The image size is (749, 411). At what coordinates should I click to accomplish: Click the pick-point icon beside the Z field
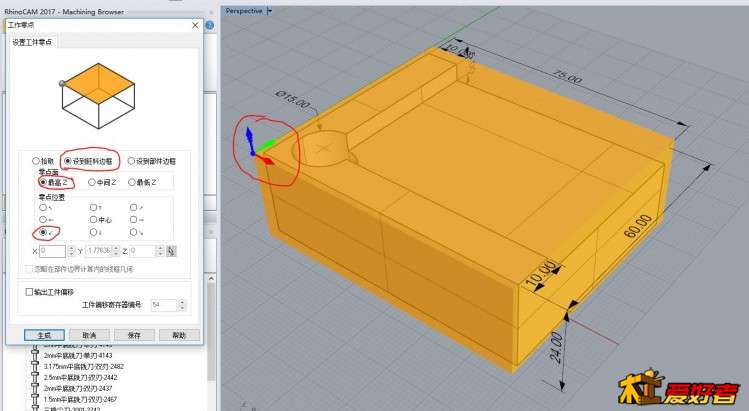point(171,251)
